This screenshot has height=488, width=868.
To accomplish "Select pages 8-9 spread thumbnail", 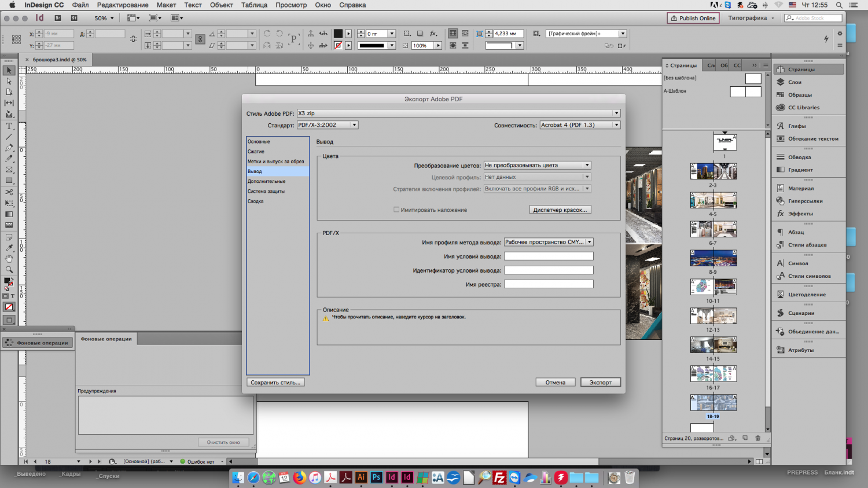I will [713, 258].
